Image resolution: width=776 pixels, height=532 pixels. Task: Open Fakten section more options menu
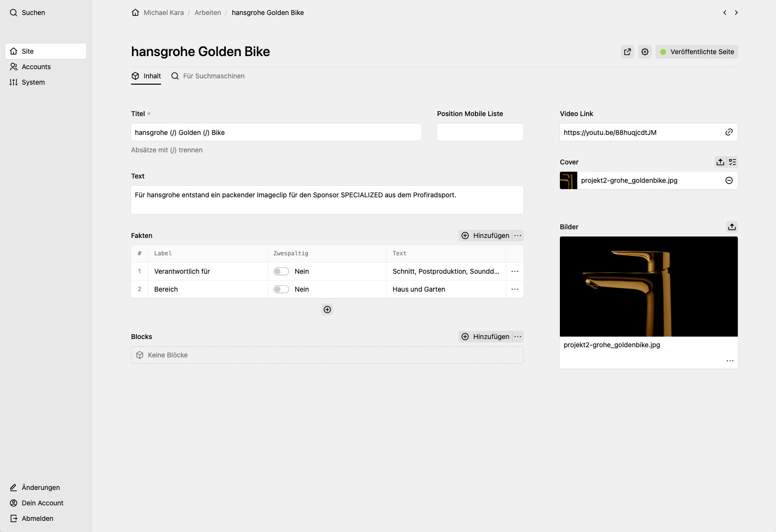[x=518, y=236]
